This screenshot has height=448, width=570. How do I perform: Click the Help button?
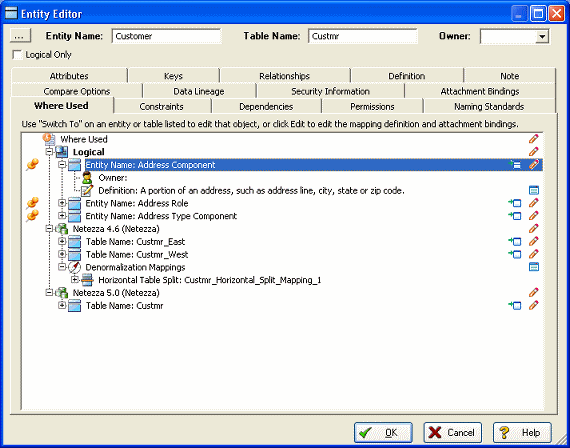(x=522, y=432)
